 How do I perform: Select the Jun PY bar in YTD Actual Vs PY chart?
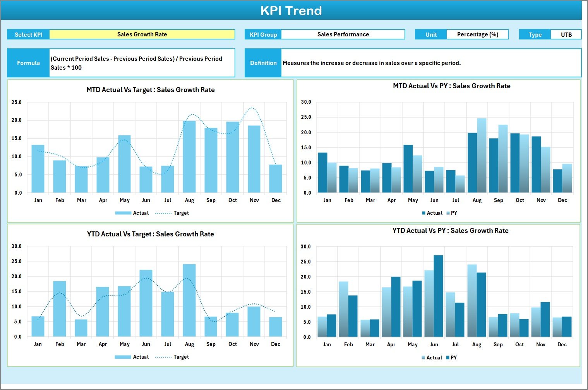[x=438, y=296]
